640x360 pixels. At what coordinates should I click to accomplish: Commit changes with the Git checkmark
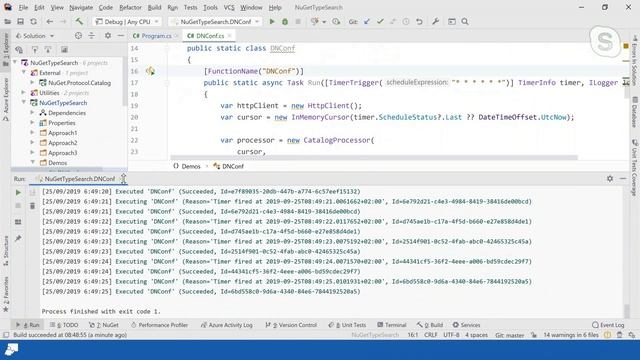(380, 22)
